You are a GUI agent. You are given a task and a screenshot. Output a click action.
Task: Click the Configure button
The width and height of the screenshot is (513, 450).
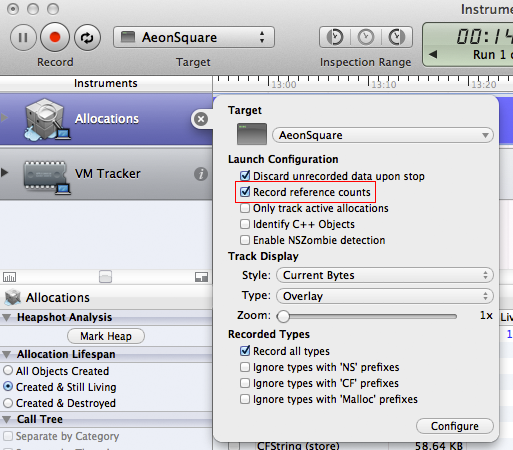coord(455,426)
